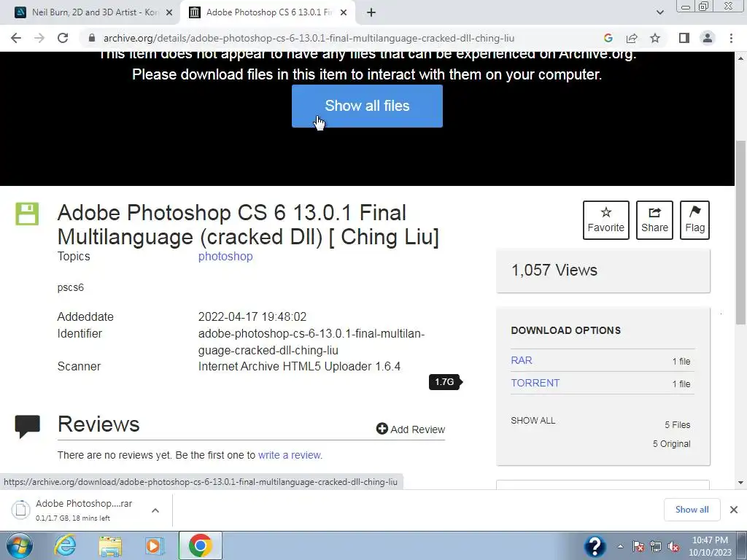
Task: Click Show all downloads button
Action: coord(692,510)
